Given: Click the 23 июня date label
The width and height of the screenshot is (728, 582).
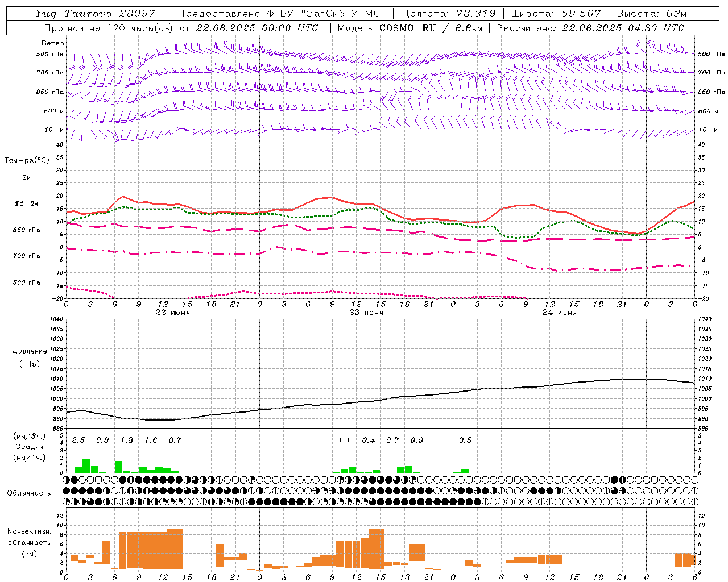Looking at the screenshot, I should click(x=366, y=313).
